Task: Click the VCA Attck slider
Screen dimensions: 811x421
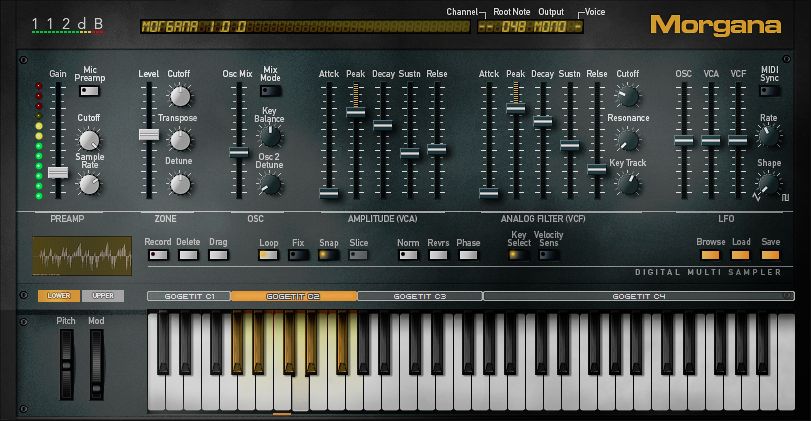Action: click(x=329, y=194)
